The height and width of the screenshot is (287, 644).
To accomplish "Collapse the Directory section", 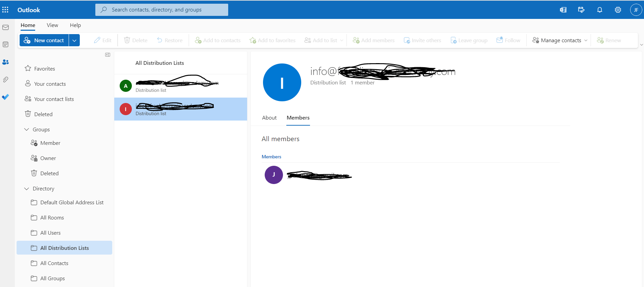I will 27,188.
